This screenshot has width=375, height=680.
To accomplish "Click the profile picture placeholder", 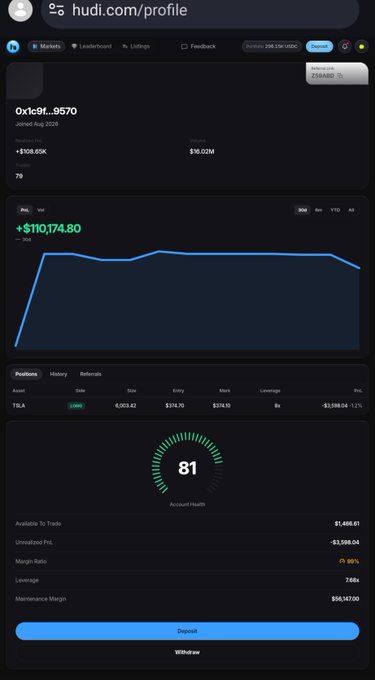I will tap(25, 81).
